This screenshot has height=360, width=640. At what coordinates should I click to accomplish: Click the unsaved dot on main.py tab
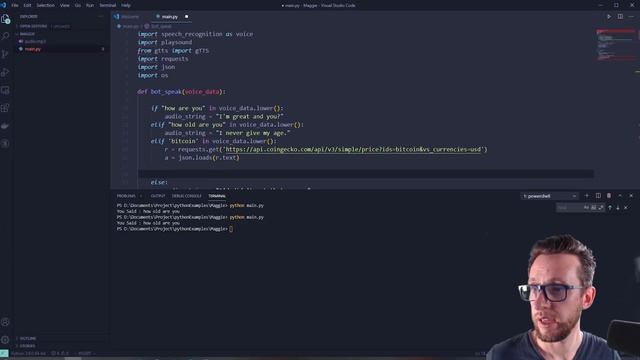(187, 17)
